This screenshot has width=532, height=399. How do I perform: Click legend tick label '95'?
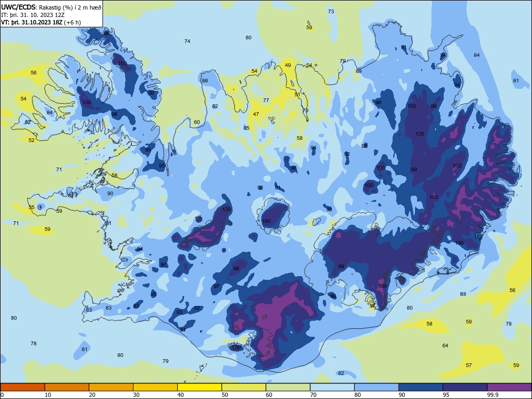pyautogui.click(x=446, y=395)
